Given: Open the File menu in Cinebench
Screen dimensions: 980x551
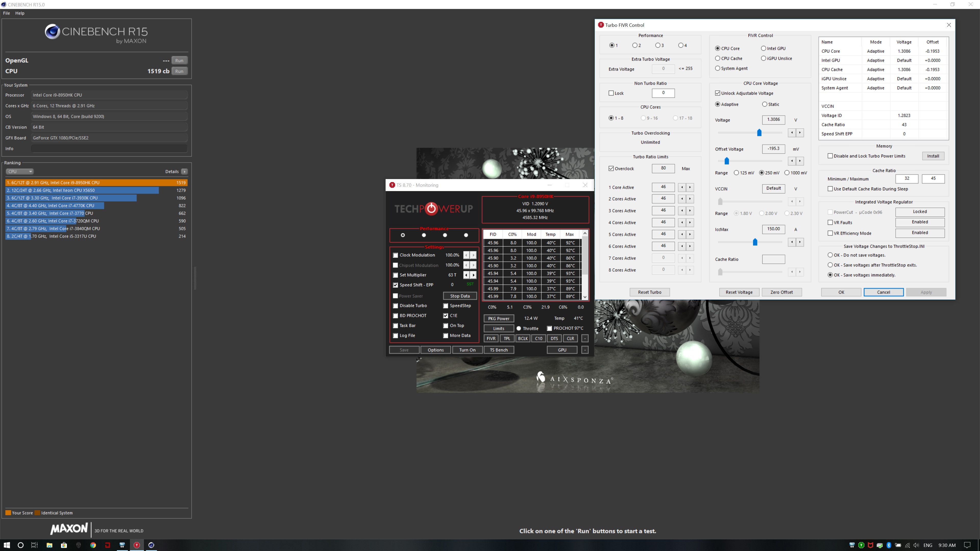Looking at the screenshot, I should 6,13.
